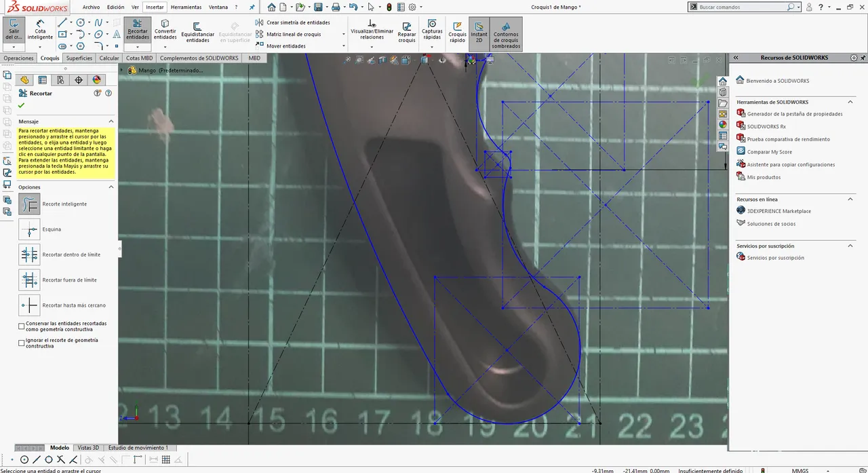Select Recortar hasta más cercano option
This screenshot has height=473, width=868.
coord(29,305)
